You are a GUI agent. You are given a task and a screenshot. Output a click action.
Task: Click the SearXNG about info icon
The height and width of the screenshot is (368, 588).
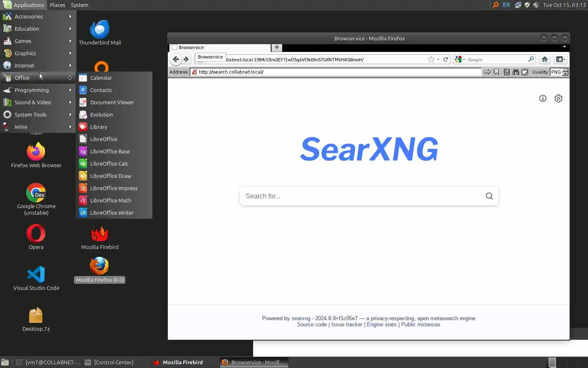point(543,98)
